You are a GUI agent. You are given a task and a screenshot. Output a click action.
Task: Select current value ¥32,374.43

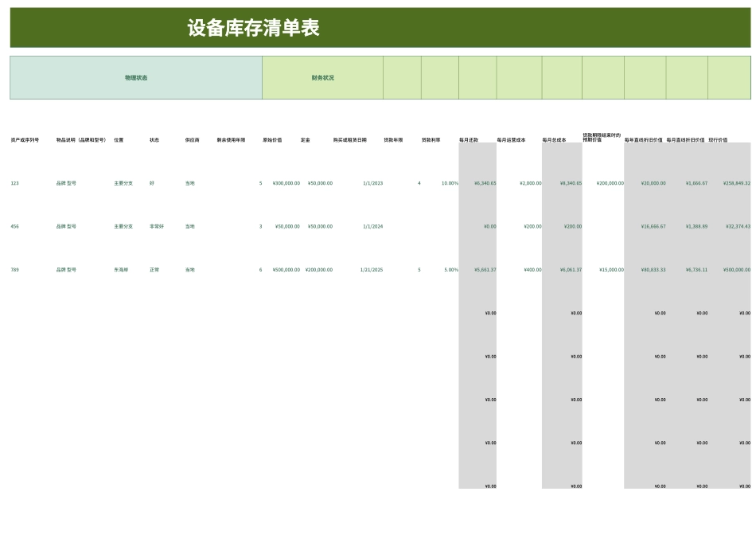(x=738, y=226)
